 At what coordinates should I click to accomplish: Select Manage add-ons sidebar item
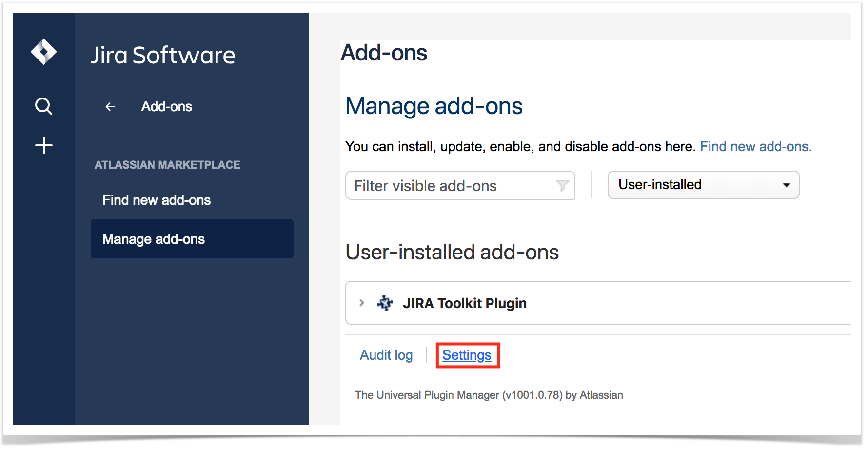click(192, 239)
